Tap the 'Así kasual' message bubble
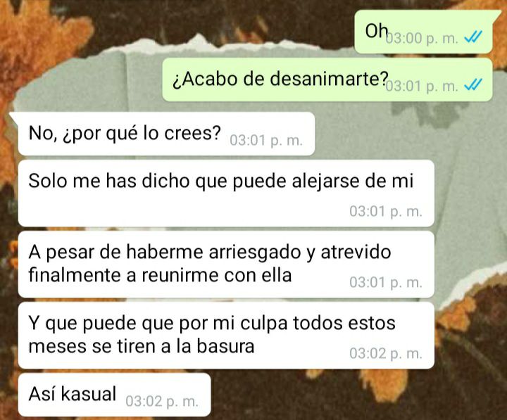 pyautogui.click(x=115, y=395)
